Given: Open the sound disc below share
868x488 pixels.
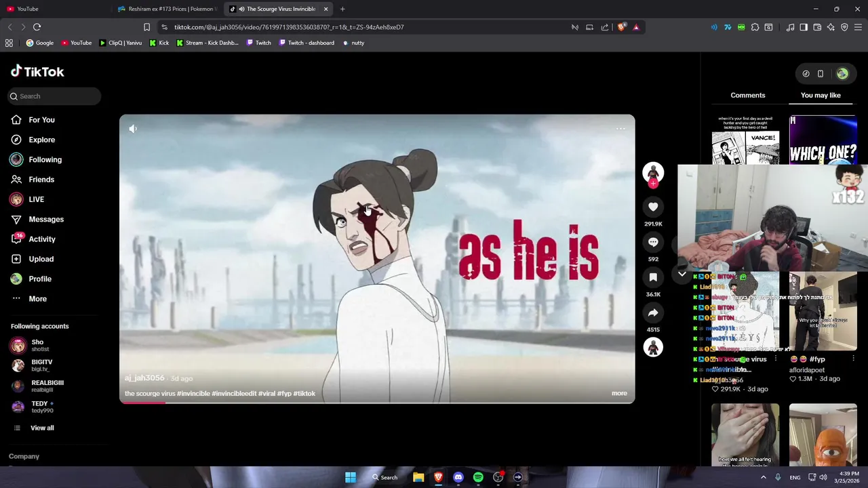Looking at the screenshot, I should tap(653, 347).
